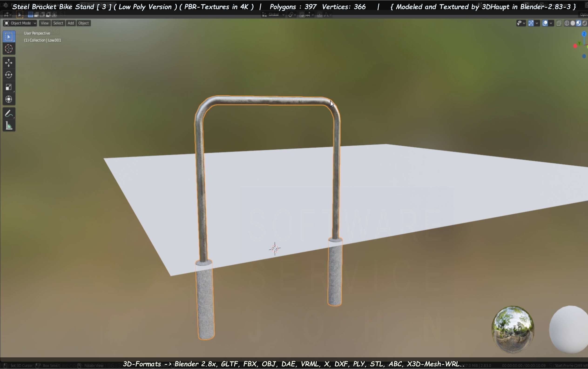Click 'Box Select' status bar hint
588x369 pixels.
click(51, 366)
